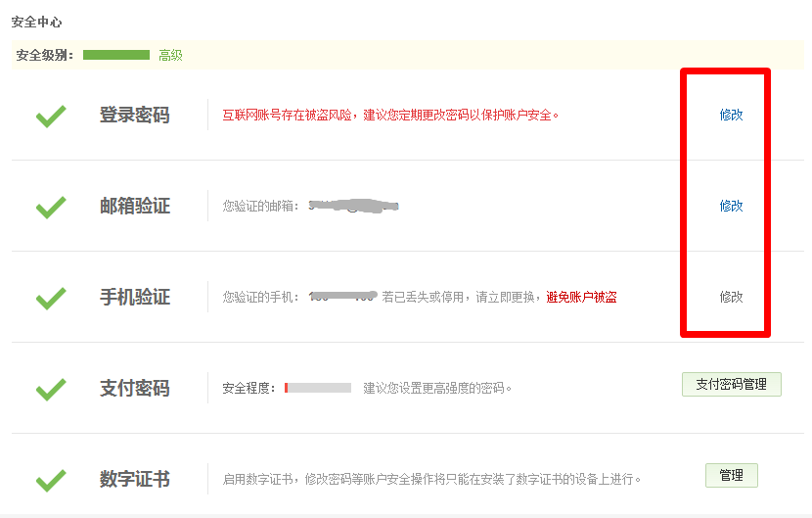Select the 登录密码 heading
The height and width of the screenshot is (518, 812).
pos(135,116)
